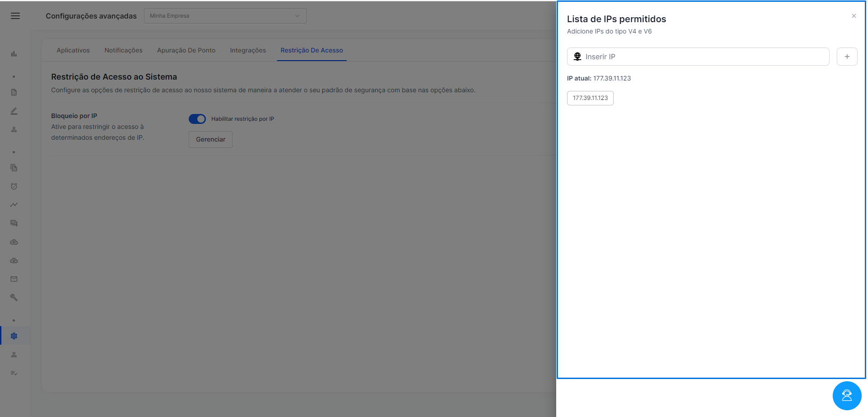
Task: Go to the Integrações tab
Action: tap(248, 50)
